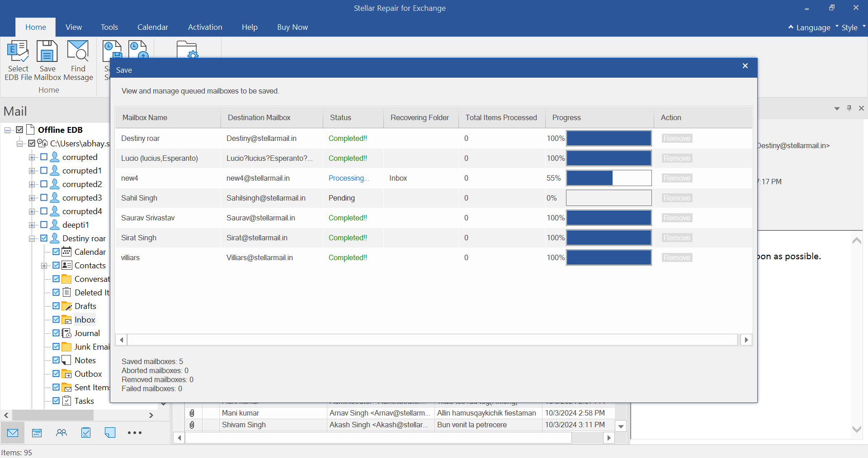Switch to Mail view in bottom bar
The height and width of the screenshot is (458, 868).
(x=13, y=433)
